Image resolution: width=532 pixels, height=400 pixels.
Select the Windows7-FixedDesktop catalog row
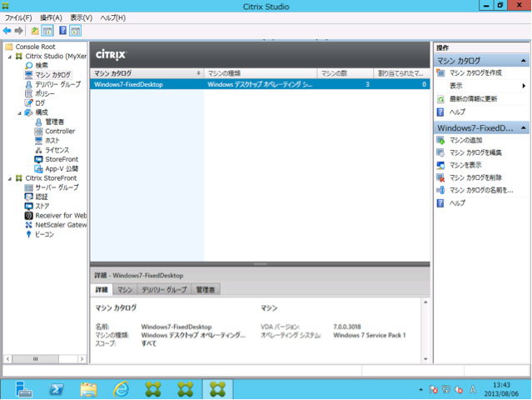coord(260,84)
